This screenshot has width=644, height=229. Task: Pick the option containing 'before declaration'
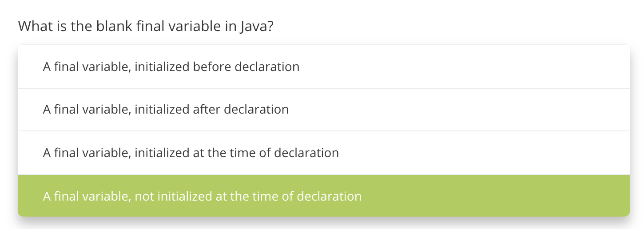tap(171, 67)
